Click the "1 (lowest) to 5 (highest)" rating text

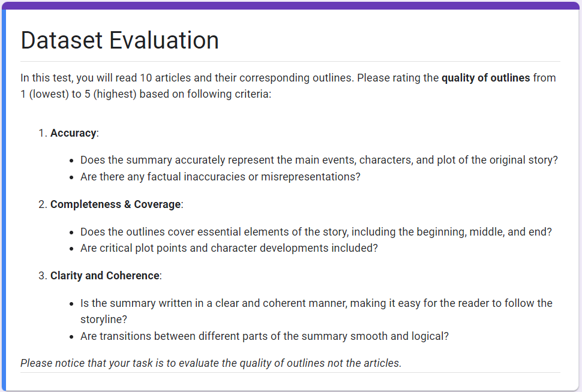(76, 95)
